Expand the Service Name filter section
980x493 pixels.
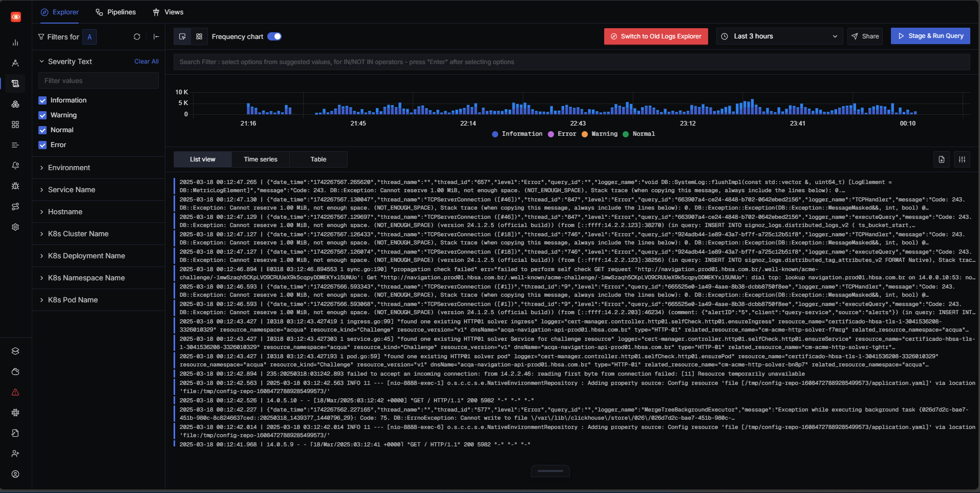[x=72, y=190]
